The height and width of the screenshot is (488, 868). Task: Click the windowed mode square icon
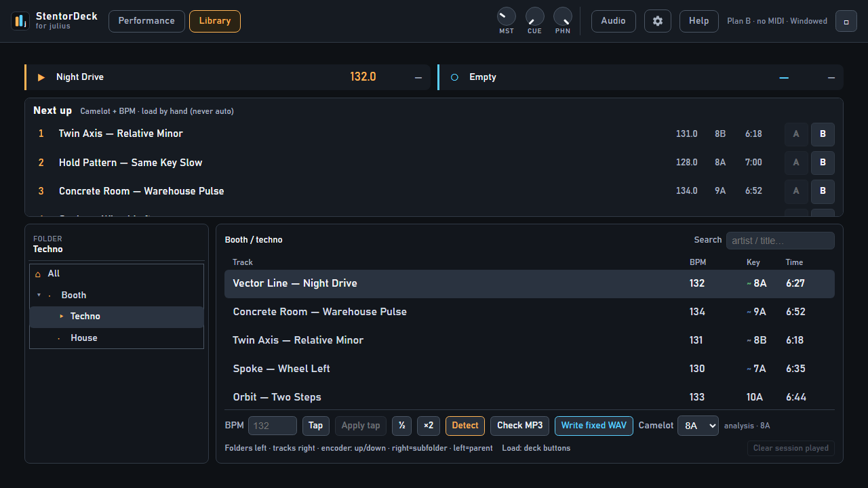(x=846, y=21)
